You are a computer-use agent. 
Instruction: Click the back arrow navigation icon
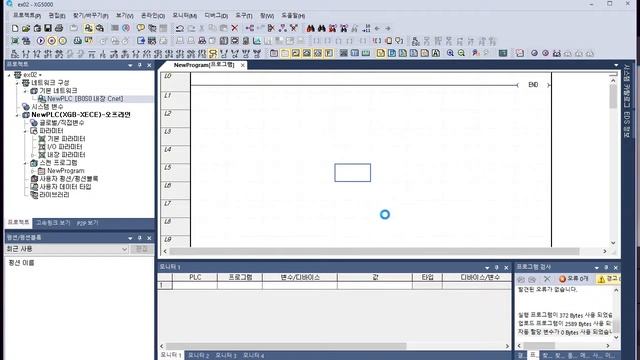click(377, 28)
